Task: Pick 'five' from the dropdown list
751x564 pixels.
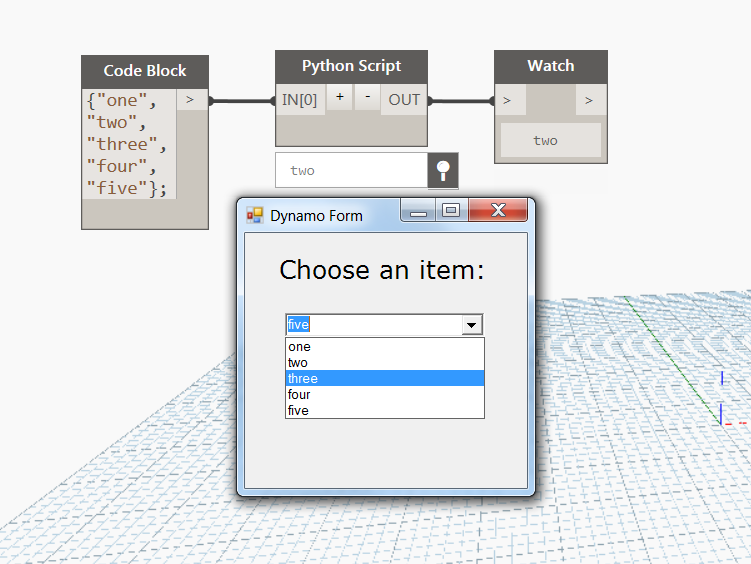Action: point(385,410)
